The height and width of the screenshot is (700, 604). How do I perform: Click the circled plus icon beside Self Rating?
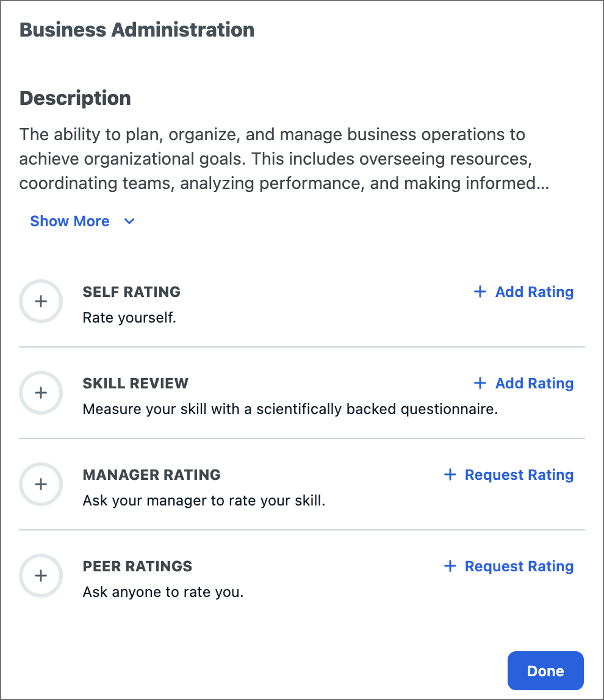tap(41, 301)
